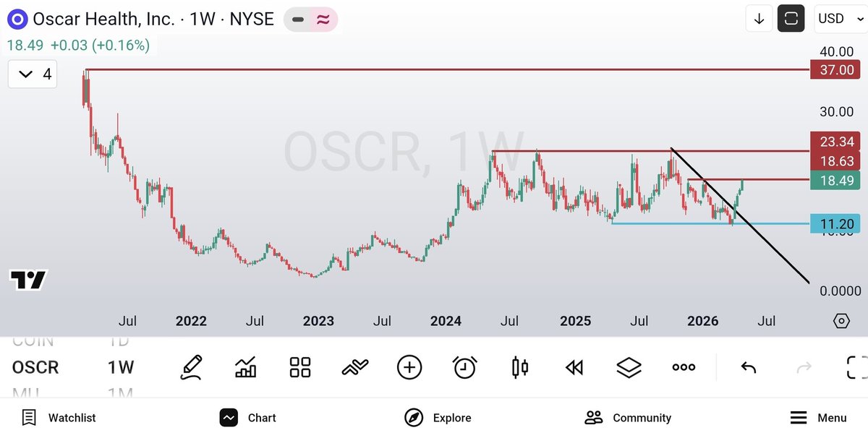Open the Community tab
Viewport: 868px width, 438px height.
click(628, 418)
